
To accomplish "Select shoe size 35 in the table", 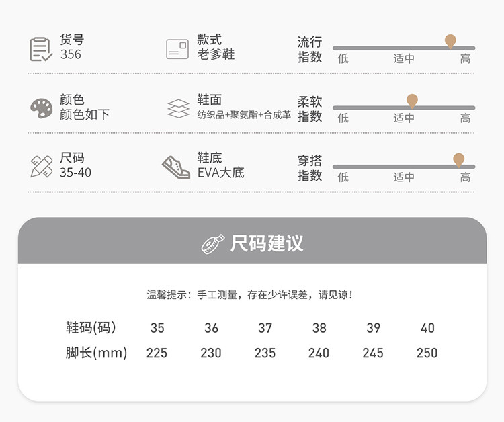I will [x=157, y=328].
